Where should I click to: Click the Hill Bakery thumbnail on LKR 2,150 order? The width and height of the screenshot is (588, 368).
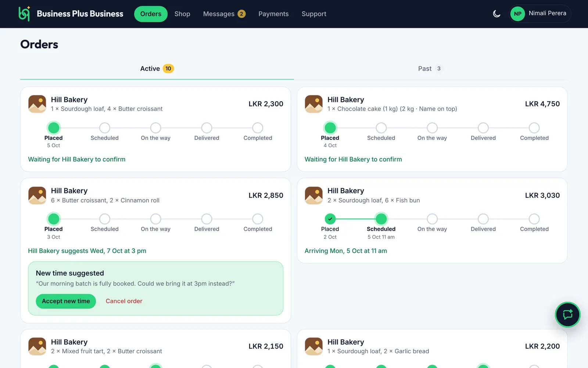click(x=37, y=346)
